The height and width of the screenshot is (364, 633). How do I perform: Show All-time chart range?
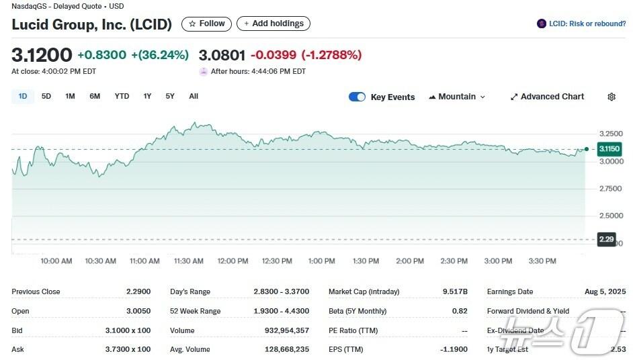click(x=194, y=96)
